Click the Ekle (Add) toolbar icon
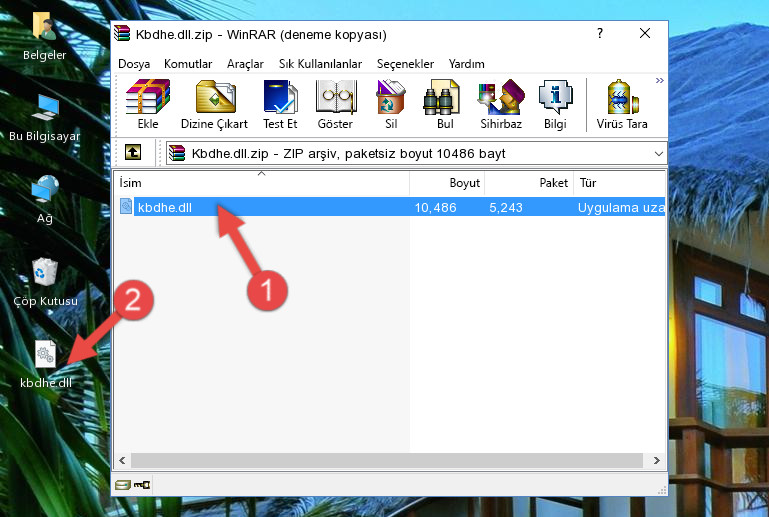This screenshot has width=769, height=517. point(148,104)
